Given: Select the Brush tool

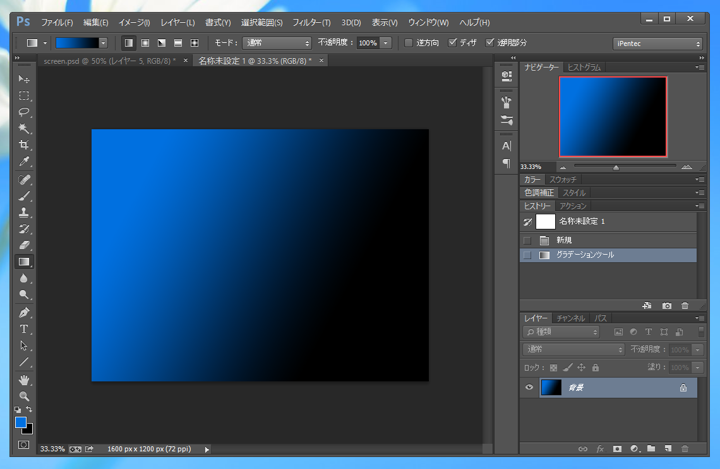Looking at the screenshot, I should [x=24, y=196].
